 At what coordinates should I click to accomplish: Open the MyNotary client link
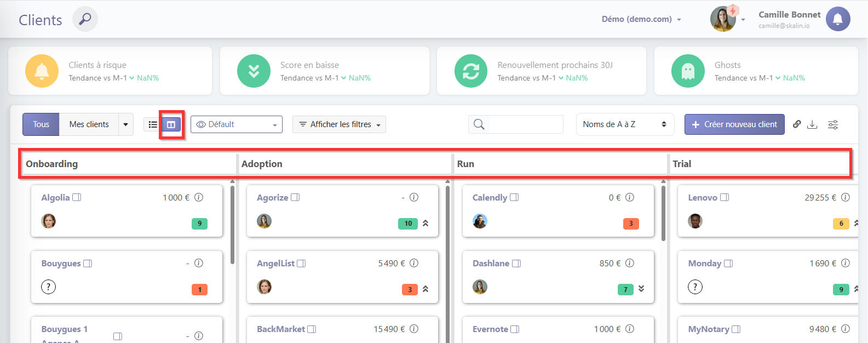pyautogui.click(x=709, y=329)
